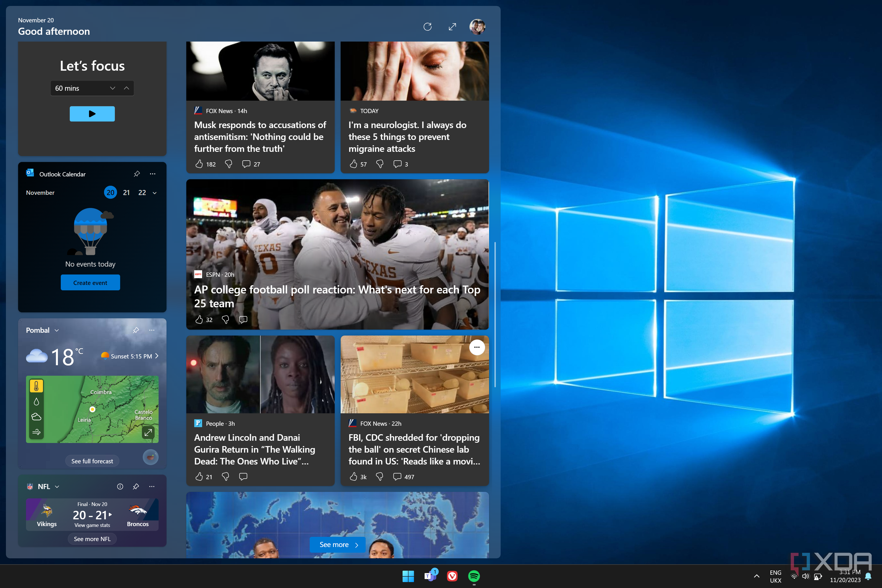The width and height of the screenshot is (882, 588).
Task: Open the profile avatar settings
Action: coord(477,27)
